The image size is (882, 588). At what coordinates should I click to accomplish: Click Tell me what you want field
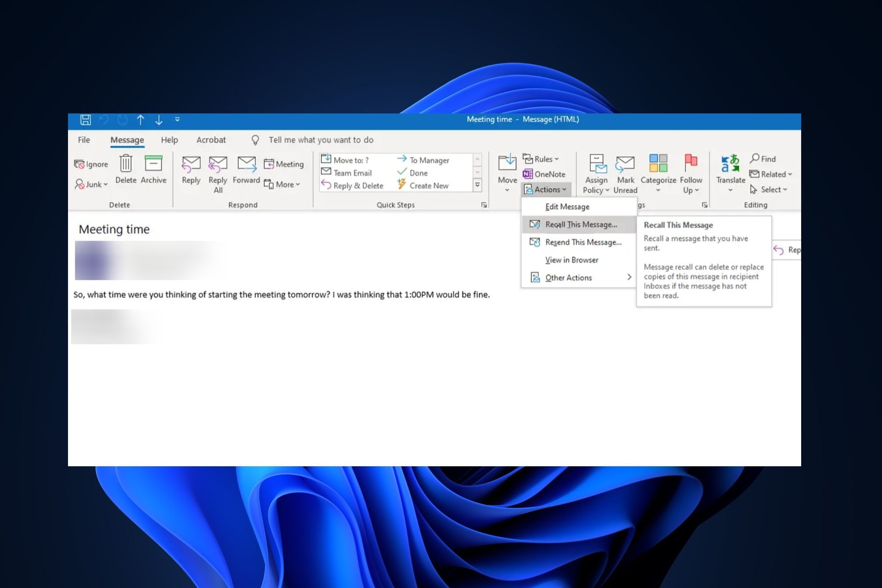[x=321, y=140]
